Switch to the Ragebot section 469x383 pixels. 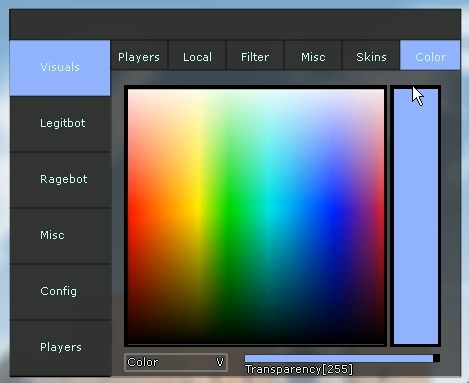[x=60, y=180]
